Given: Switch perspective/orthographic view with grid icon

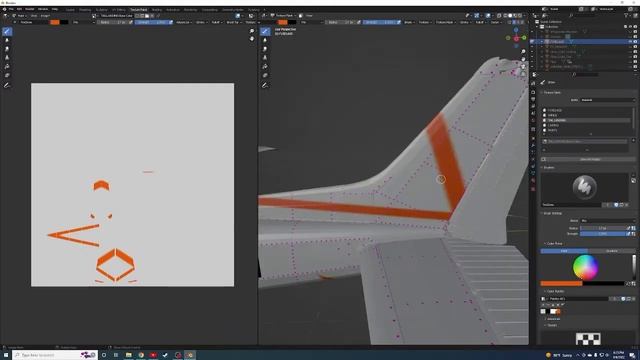Looking at the screenshot, I should (x=523, y=74).
